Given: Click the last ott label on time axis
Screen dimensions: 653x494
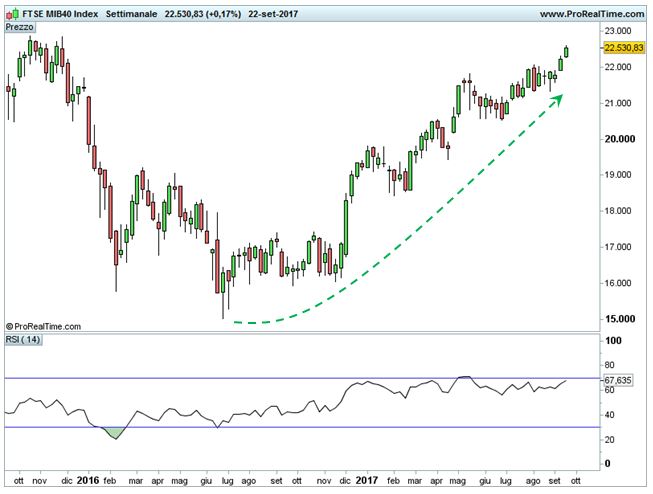Looking at the screenshot, I should click(576, 481).
